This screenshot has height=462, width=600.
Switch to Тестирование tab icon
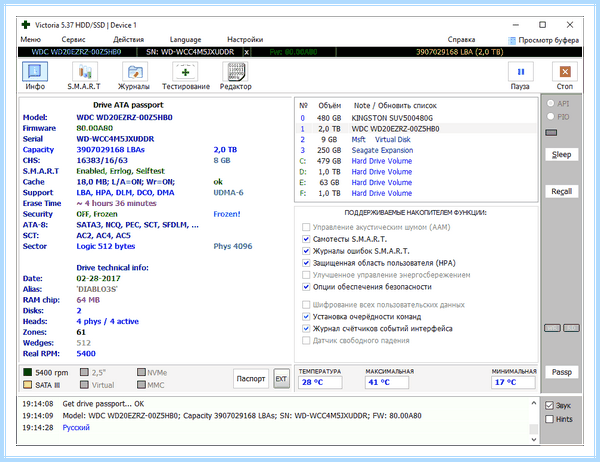click(186, 76)
